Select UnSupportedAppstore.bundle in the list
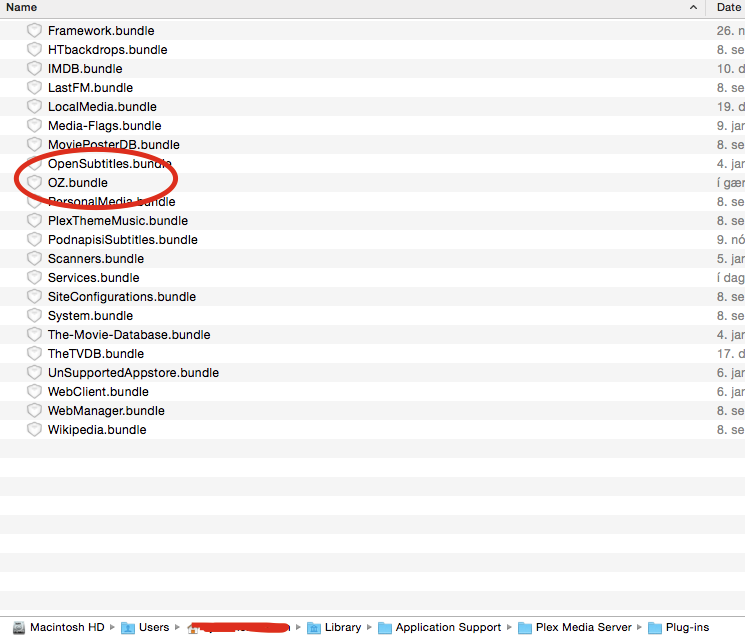Viewport: 745px width, 638px height. tap(133, 373)
